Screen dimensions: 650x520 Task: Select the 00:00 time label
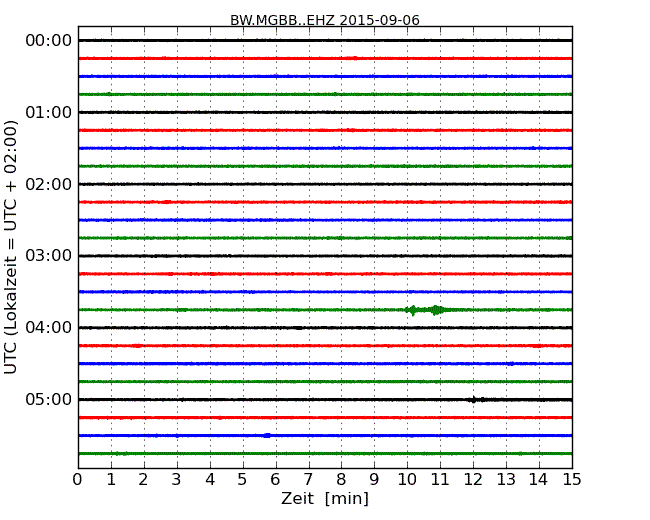[49, 41]
